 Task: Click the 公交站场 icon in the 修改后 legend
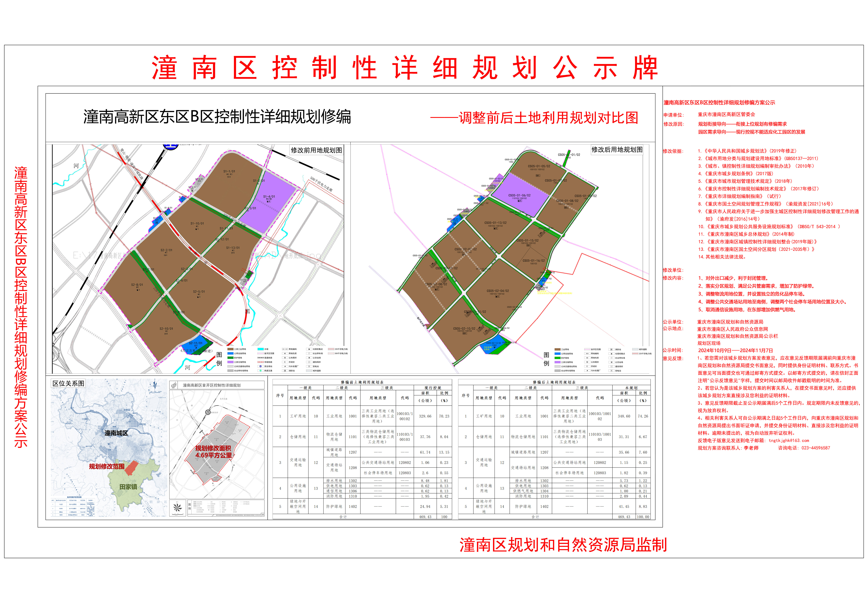tap(612, 362)
